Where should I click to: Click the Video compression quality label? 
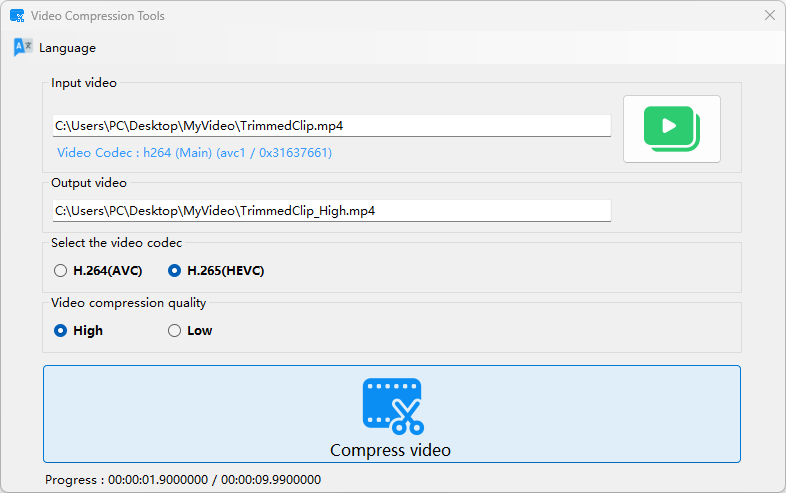(x=128, y=303)
